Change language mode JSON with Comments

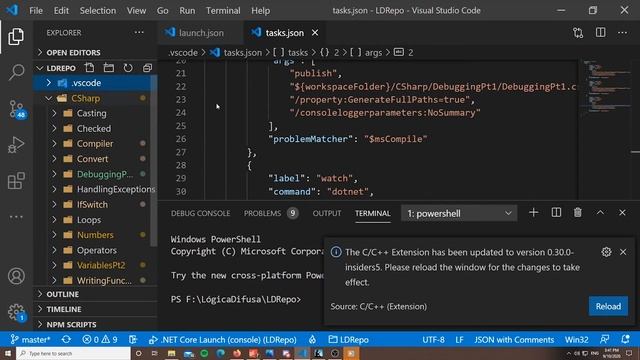pos(514,340)
